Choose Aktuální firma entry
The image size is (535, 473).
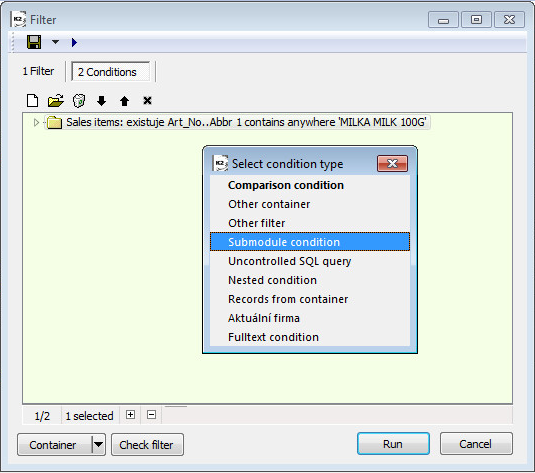(x=310, y=318)
